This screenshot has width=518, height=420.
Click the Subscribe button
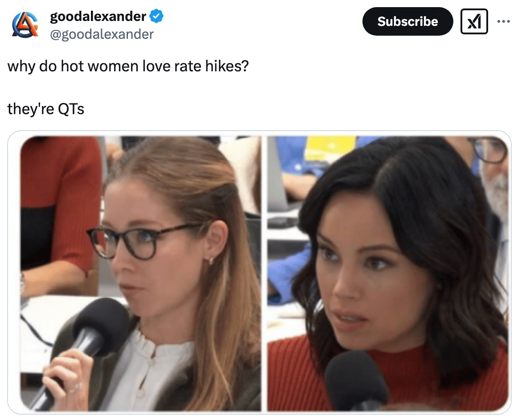click(407, 21)
